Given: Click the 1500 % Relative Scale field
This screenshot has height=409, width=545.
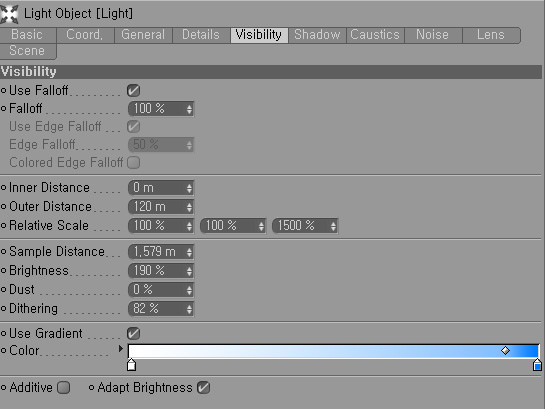Looking at the screenshot, I should click(305, 226).
